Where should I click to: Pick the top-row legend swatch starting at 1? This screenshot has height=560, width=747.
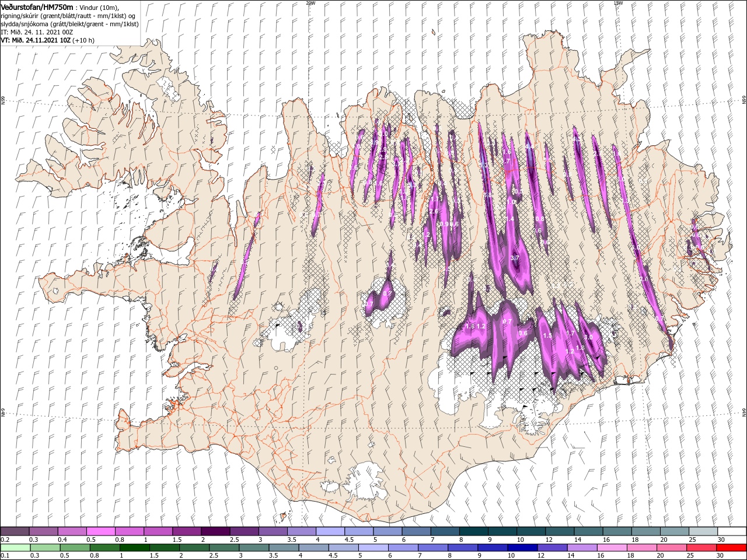(158, 531)
